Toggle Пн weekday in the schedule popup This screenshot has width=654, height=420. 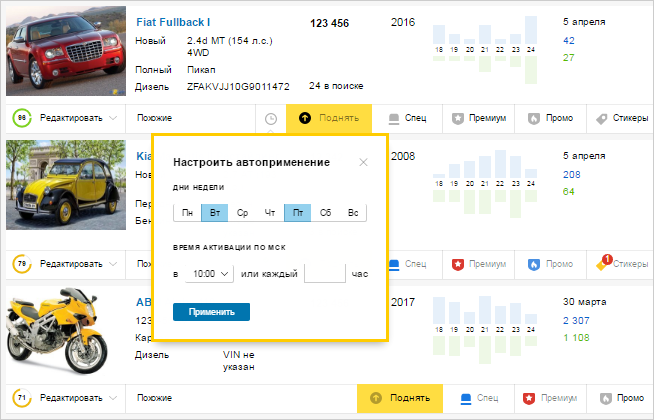coord(187,213)
